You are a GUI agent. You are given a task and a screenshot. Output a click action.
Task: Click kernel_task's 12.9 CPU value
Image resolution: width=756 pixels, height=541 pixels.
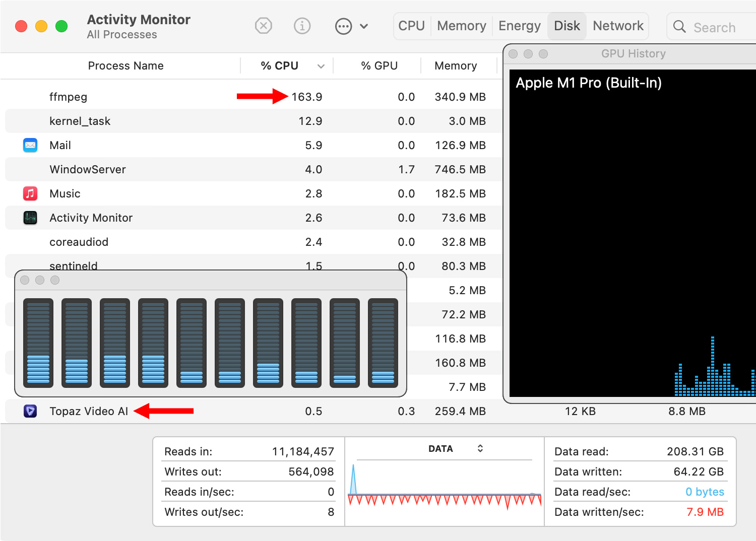click(310, 121)
